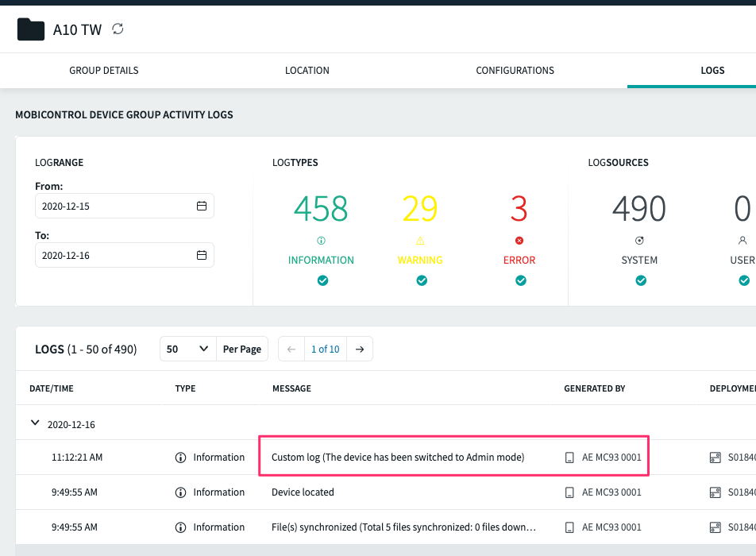Click the A10 TW folder icon
The height and width of the screenshot is (556, 756).
pos(31,29)
